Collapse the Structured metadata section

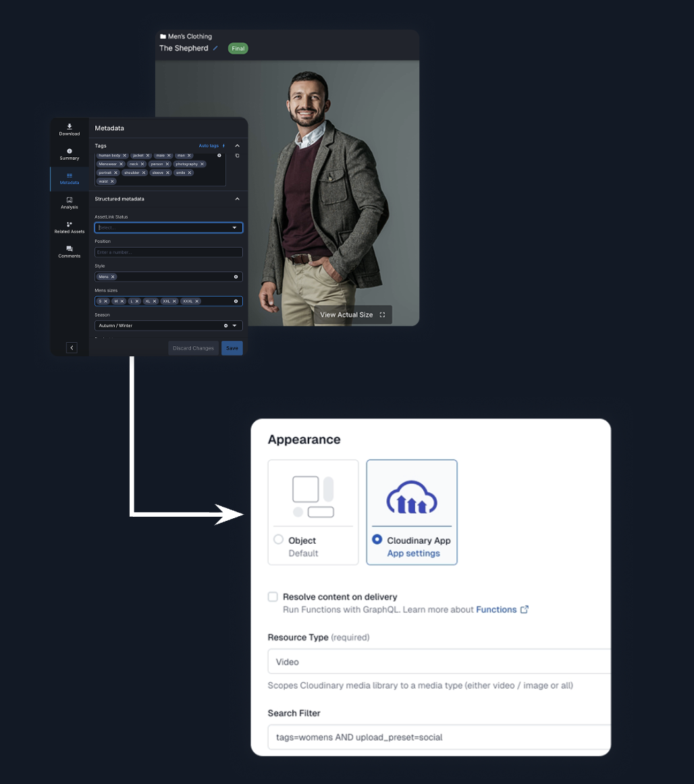tap(237, 199)
